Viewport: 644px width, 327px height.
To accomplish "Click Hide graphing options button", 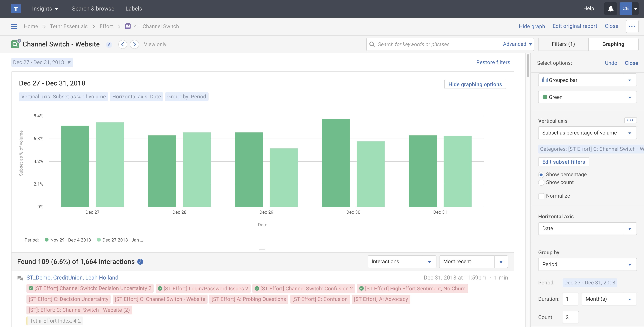I will (x=475, y=84).
